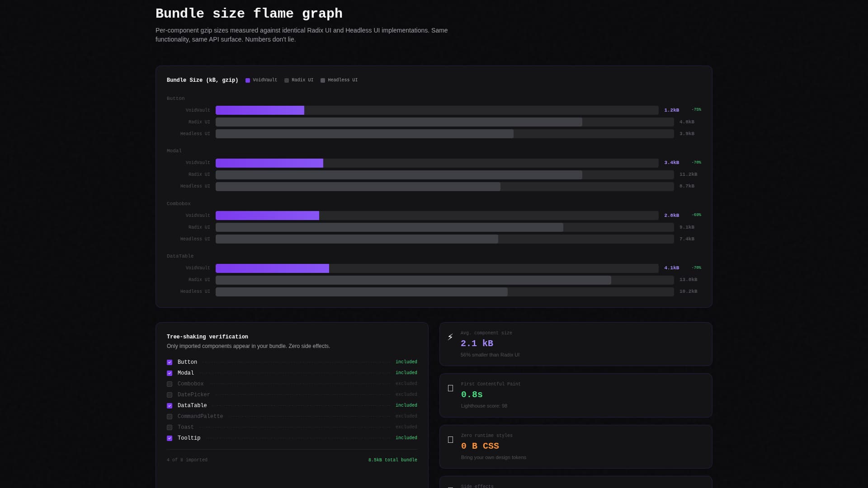The width and height of the screenshot is (868, 488).
Task: Click the lightning bolt icon on Avg. component size card
Action: click(x=450, y=337)
